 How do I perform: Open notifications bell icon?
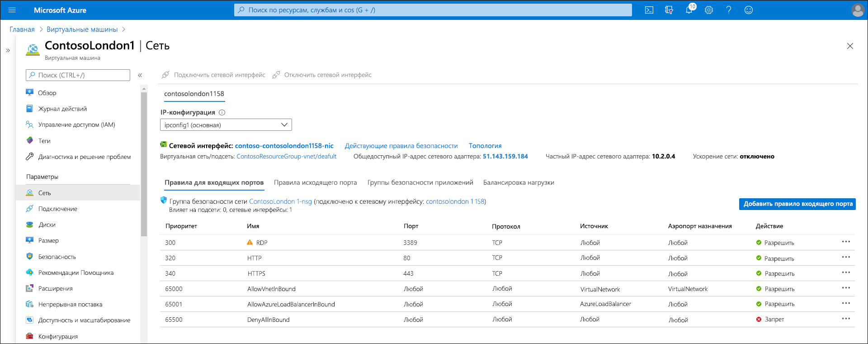689,10
